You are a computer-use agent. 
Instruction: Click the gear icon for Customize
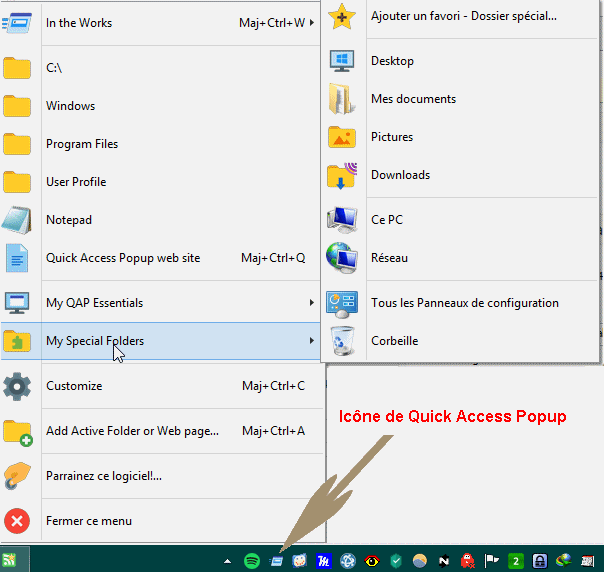tap(17, 386)
